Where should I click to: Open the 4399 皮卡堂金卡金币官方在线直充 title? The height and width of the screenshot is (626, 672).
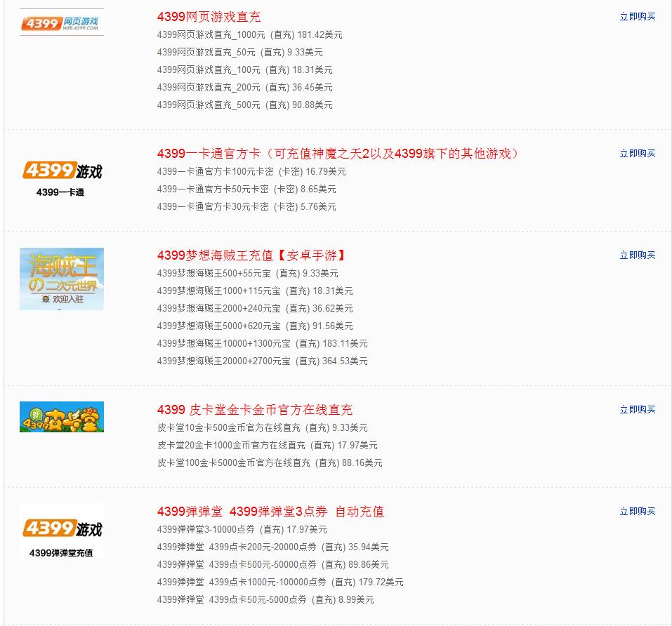pos(255,410)
